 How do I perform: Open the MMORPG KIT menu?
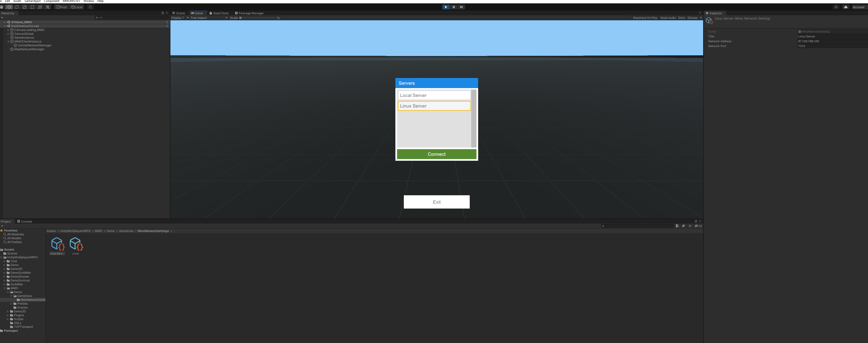click(x=70, y=1)
